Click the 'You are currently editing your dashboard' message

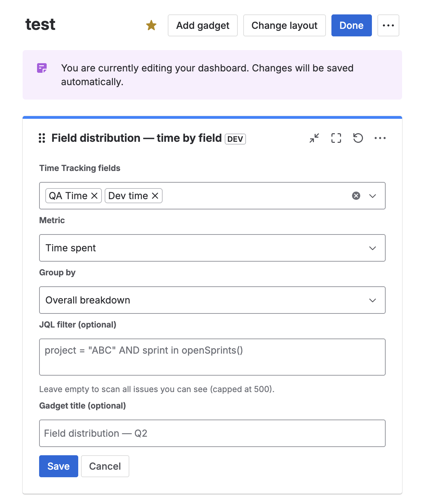click(207, 75)
